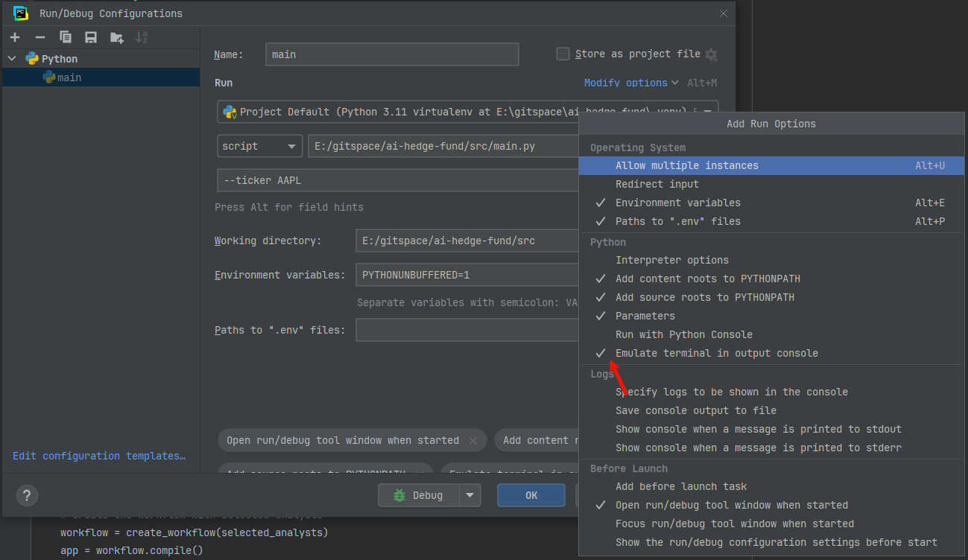
Task: Toggle Environment variables option in Add Run Options
Action: coord(771,203)
